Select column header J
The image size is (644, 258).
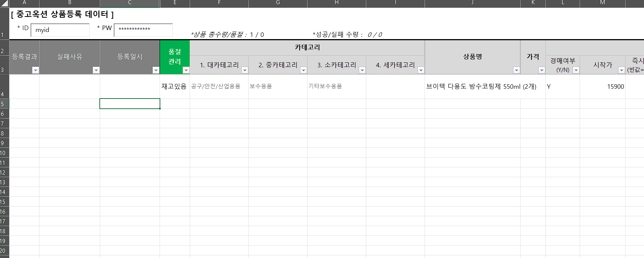472,3
